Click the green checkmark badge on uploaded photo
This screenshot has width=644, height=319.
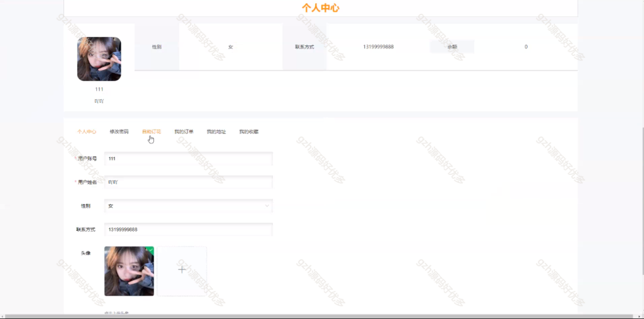(151, 249)
